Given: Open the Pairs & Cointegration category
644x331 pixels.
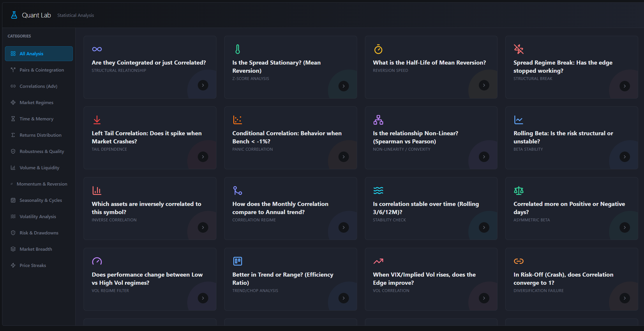Looking at the screenshot, I should [41, 70].
